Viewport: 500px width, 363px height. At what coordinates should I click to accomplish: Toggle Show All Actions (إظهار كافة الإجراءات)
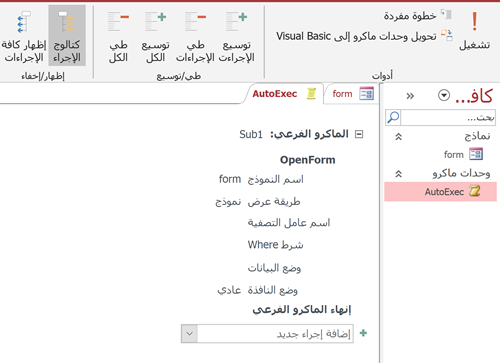(x=24, y=35)
